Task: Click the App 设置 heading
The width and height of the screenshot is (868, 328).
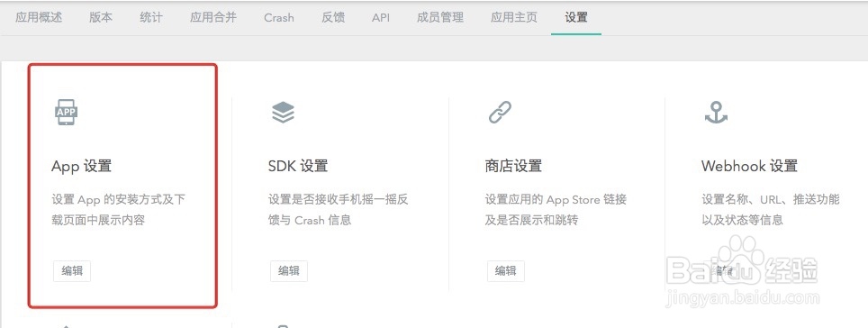Action: pos(81,166)
